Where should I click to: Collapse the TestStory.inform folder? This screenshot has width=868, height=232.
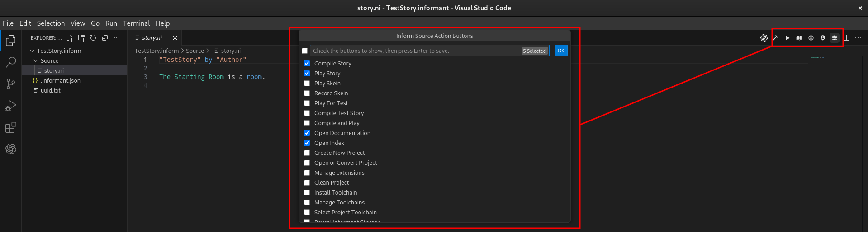[32, 51]
